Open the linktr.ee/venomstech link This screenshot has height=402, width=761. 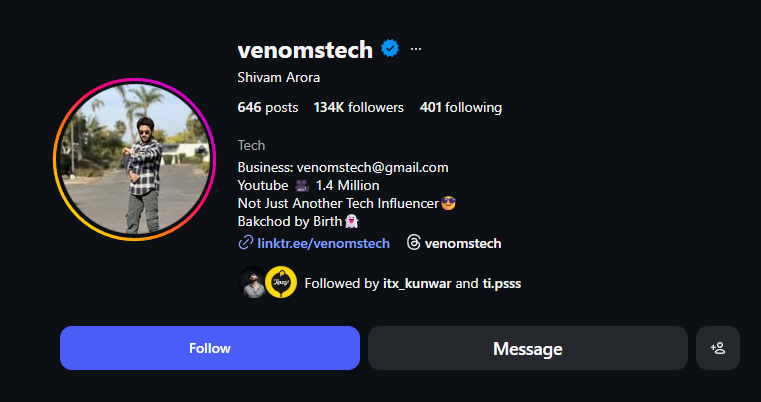coord(323,243)
